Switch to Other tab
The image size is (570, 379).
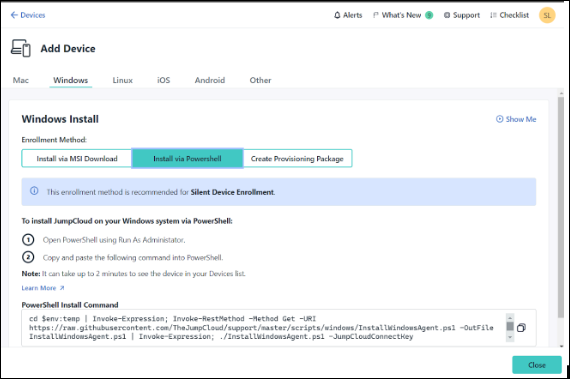coord(260,80)
